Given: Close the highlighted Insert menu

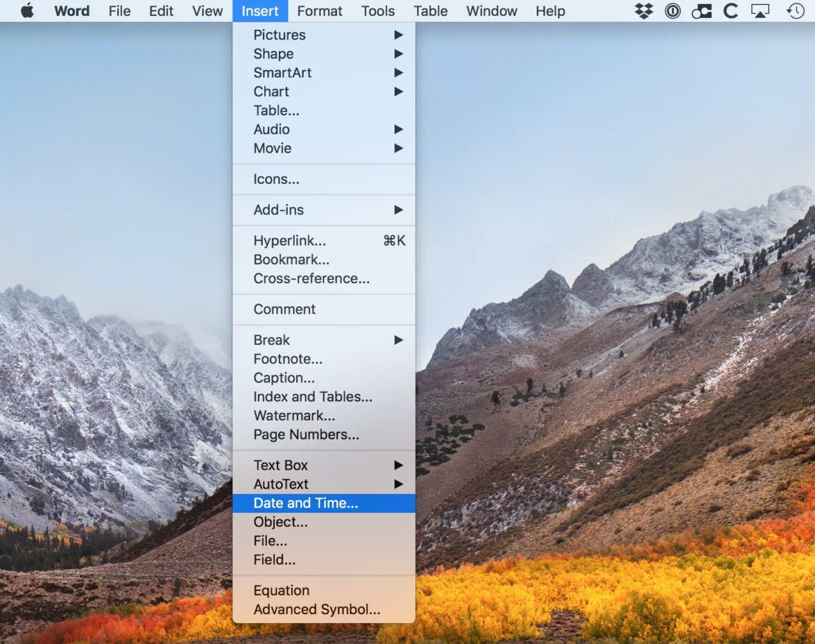Looking at the screenshot, I should click(260, 11).
